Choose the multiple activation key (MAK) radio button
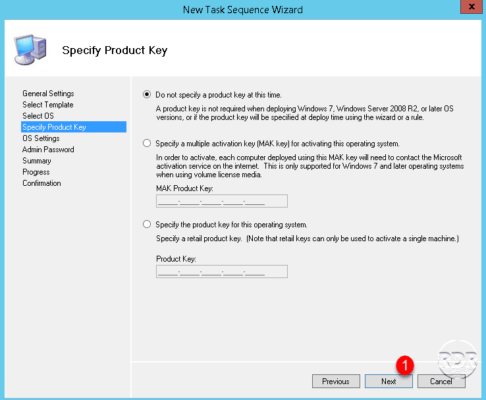Screen dimensions: 486x400 (x=147, y=143)
